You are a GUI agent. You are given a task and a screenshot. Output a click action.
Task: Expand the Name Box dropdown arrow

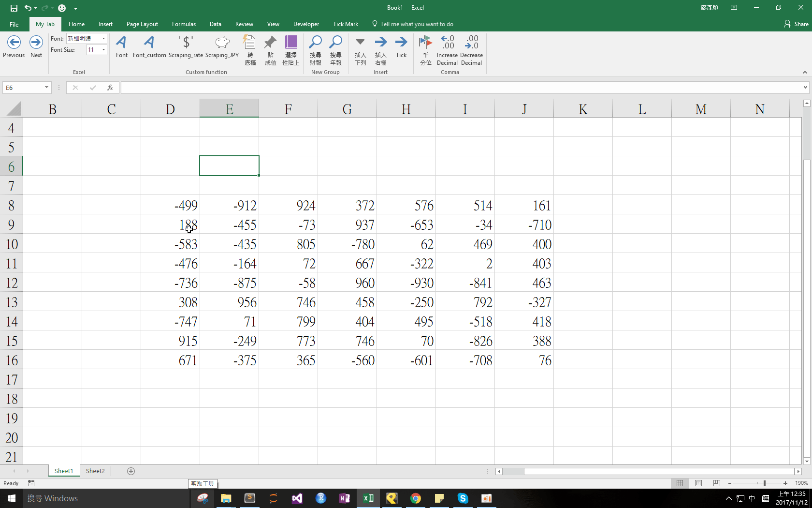[x=46, y=88]
